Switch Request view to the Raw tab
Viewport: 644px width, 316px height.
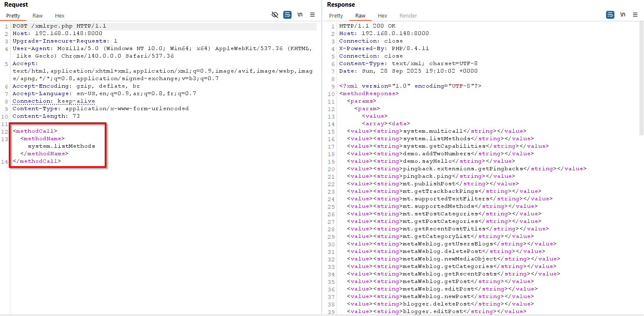coord(38,16)
